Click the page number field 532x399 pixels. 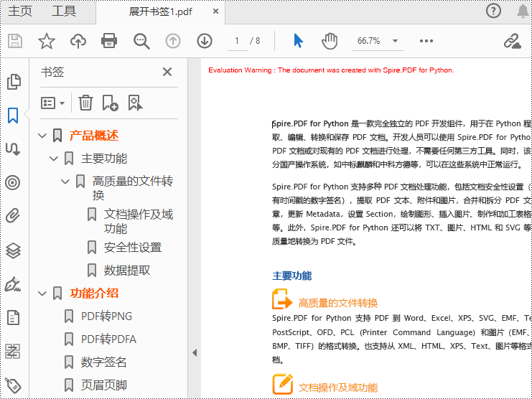pyautogui.click(x=237, y=41)
